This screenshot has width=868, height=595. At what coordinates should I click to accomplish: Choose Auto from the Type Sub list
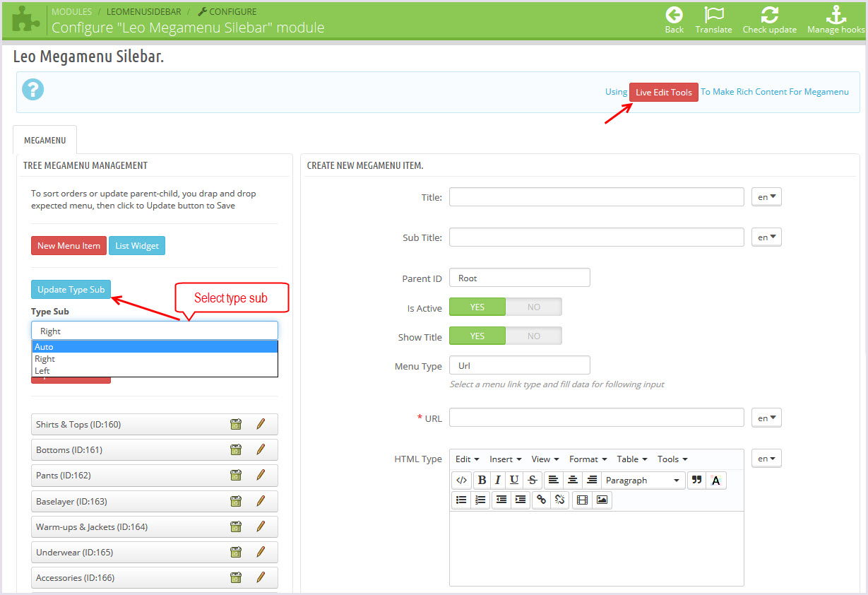[x=155, y=347]
